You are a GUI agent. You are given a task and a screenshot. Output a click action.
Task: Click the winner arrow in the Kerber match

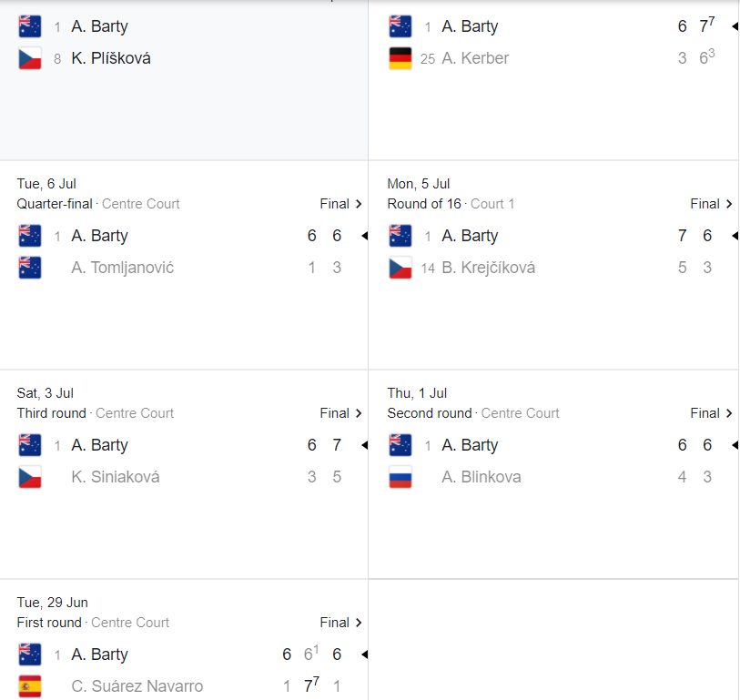(734, 26)
